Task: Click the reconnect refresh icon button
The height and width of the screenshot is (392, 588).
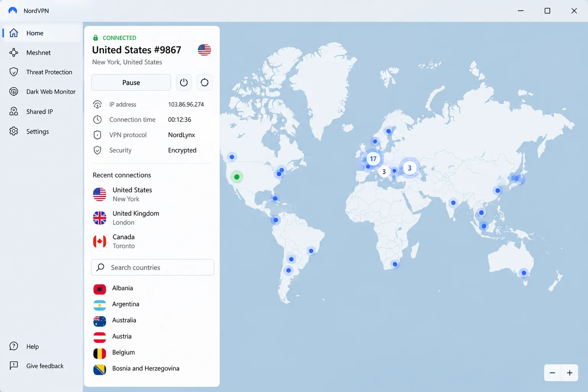Action: [x=204, y=82]
